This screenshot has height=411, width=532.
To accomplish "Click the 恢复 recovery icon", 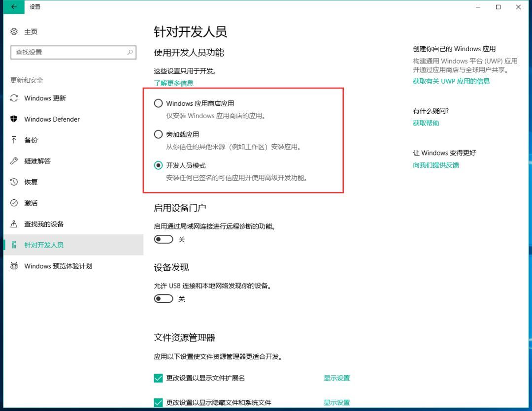I will tap(15, 182).
